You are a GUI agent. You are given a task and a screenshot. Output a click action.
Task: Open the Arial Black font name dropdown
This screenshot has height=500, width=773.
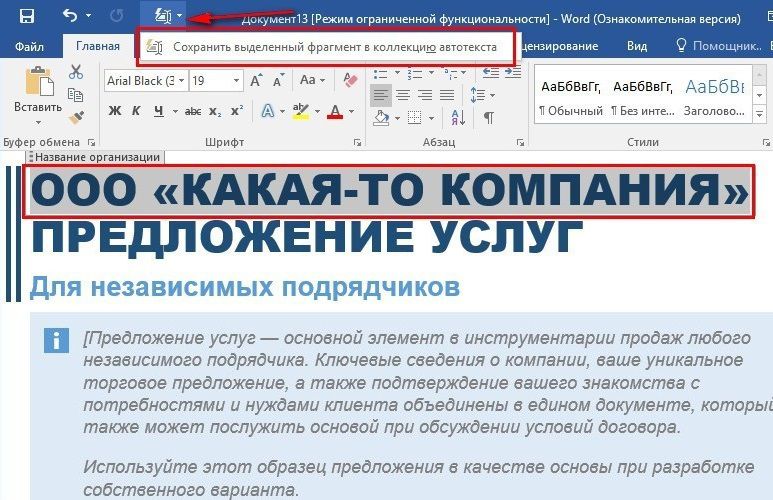(182, 80)
